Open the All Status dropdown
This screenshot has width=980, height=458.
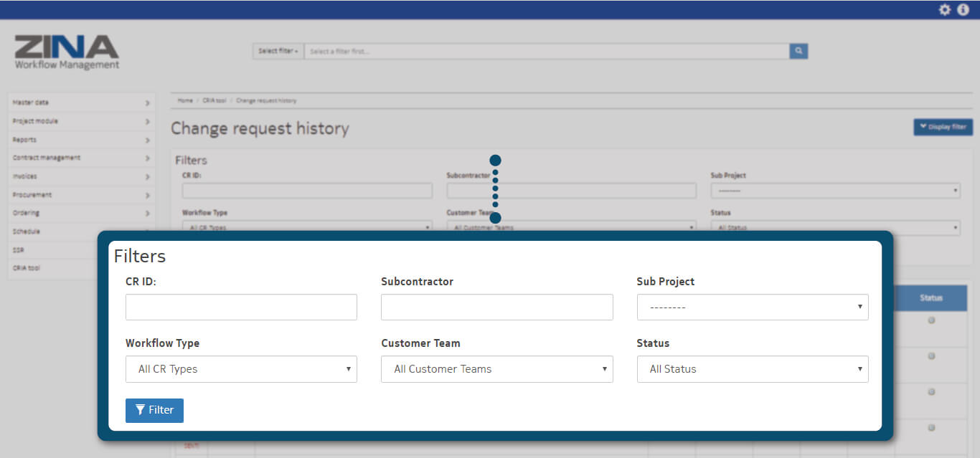click(752, 369)
